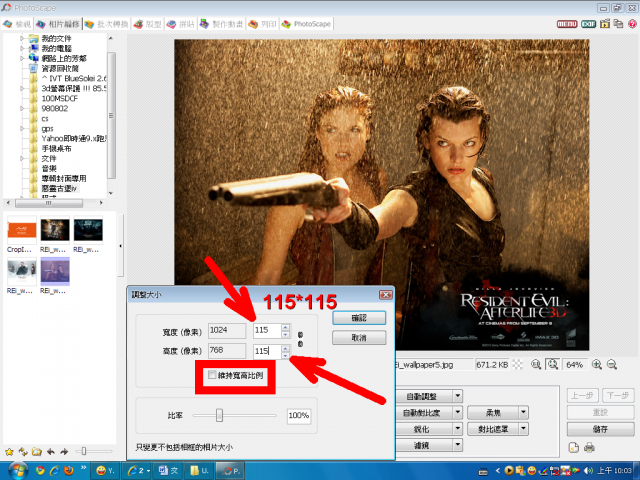Open the 列印 print tab
The image size is (640, 480).
pos(262,24)
